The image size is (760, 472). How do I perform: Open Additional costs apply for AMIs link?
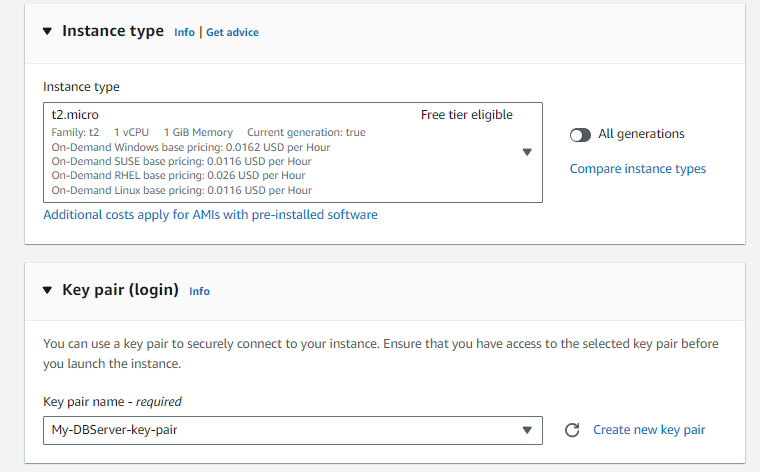pyautogui.click(x=210, y=214)
